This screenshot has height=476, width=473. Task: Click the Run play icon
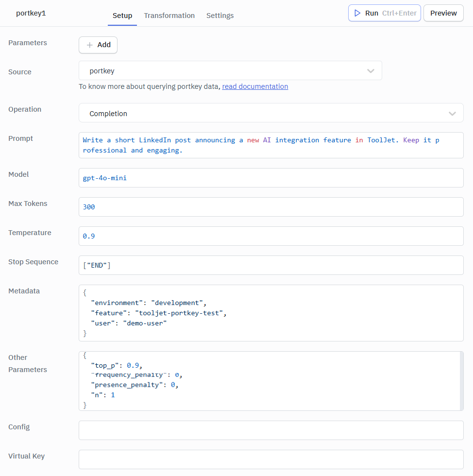pos(357,13)
